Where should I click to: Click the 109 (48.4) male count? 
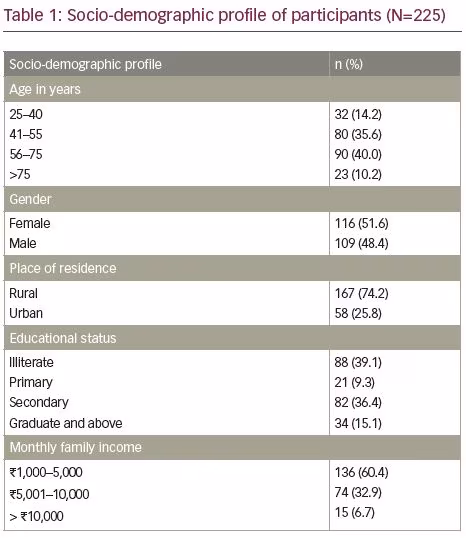(361, 243)
